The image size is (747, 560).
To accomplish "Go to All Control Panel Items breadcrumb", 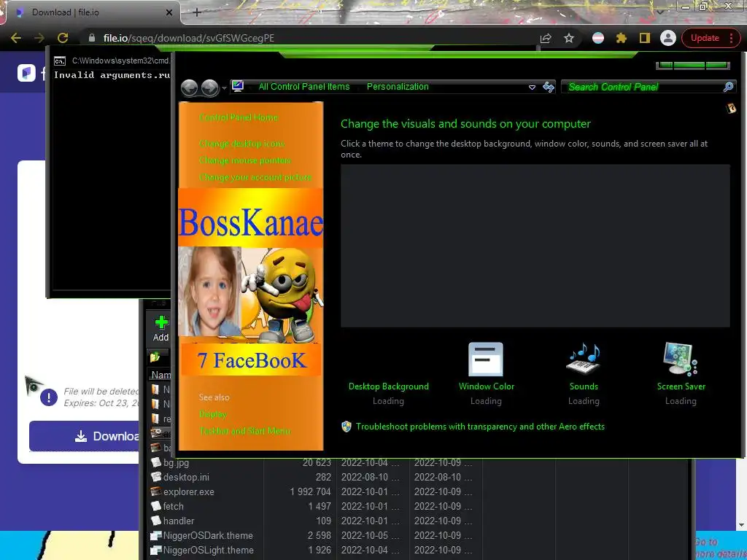I will click(304, 87).
